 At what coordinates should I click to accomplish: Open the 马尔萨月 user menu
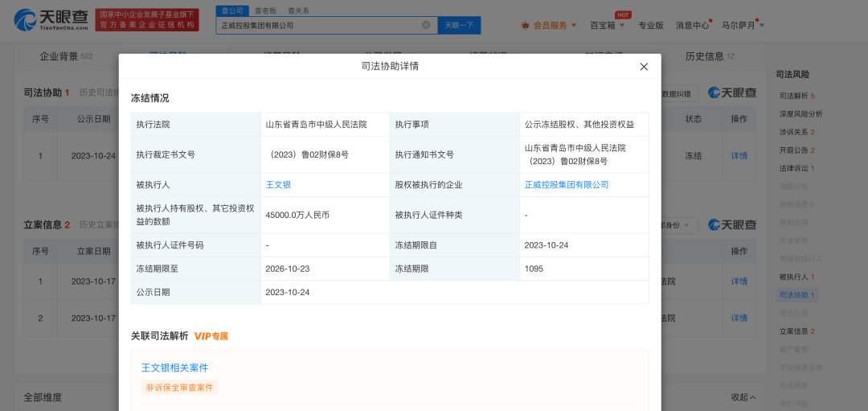click(x=743, y=25)
